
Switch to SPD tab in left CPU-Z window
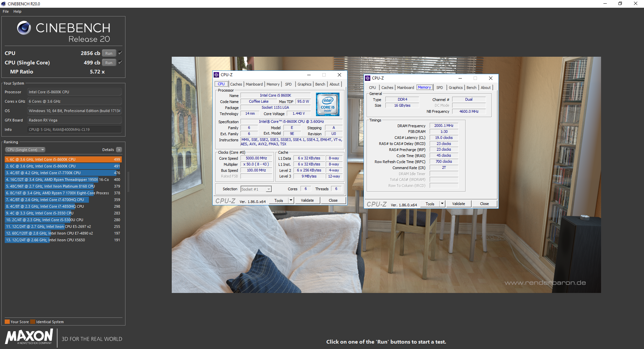coord(288,84)
